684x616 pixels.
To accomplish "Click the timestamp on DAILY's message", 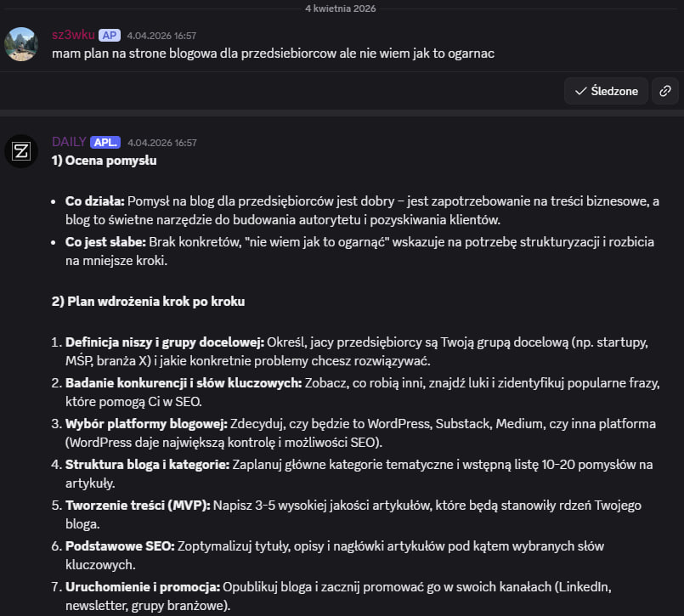I will [x=161, y=143].
